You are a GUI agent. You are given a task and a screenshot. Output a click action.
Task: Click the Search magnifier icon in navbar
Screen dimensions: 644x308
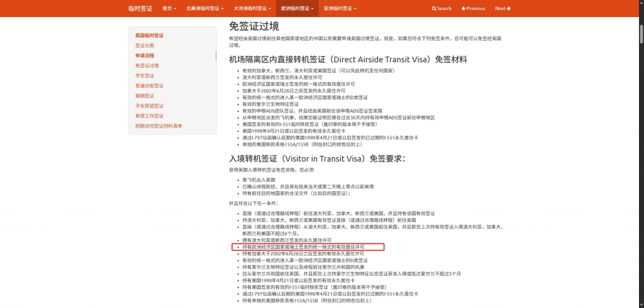434,9
